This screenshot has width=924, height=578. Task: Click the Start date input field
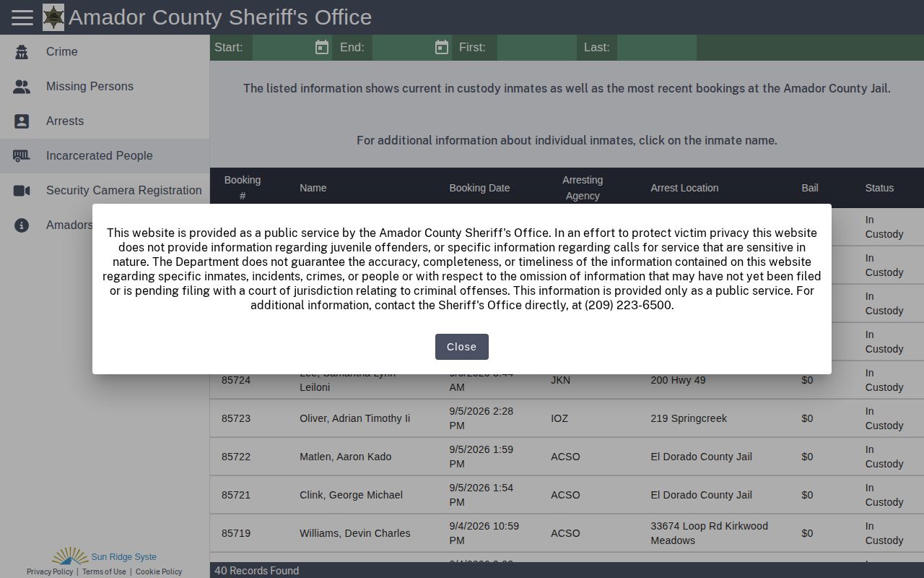[x=283, y=48]
